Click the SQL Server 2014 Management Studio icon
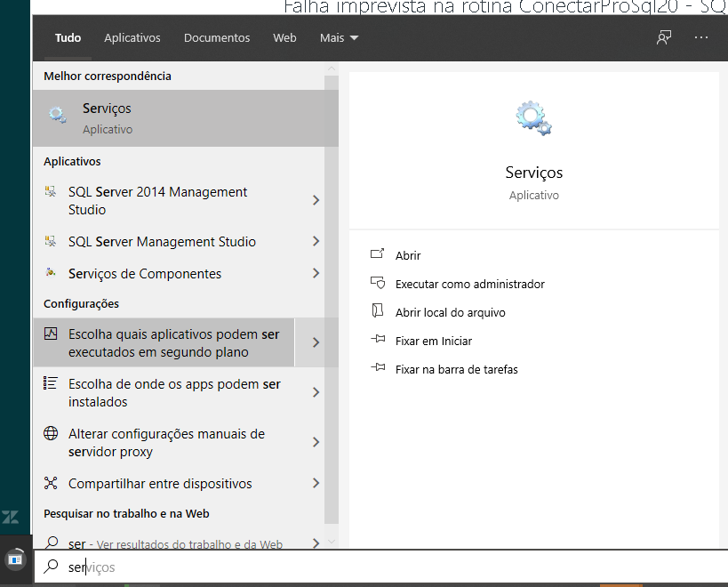This screenshot has width=728, height=587. click(50, 191)
